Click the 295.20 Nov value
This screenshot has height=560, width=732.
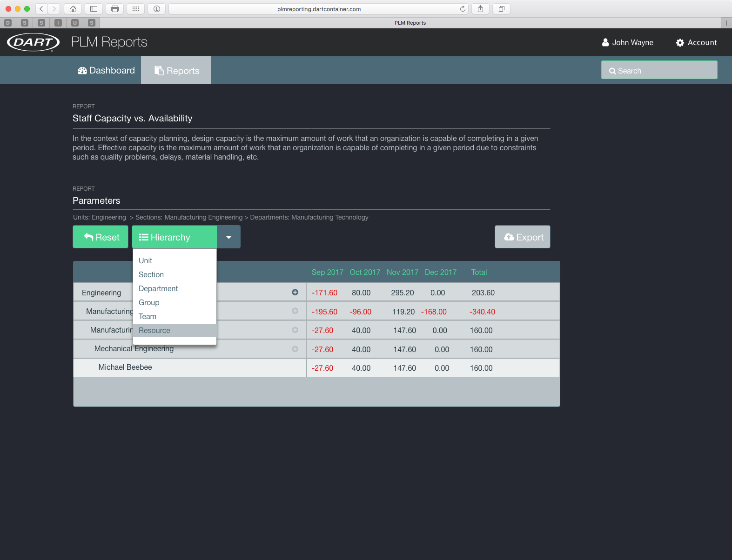pos(403,293)
